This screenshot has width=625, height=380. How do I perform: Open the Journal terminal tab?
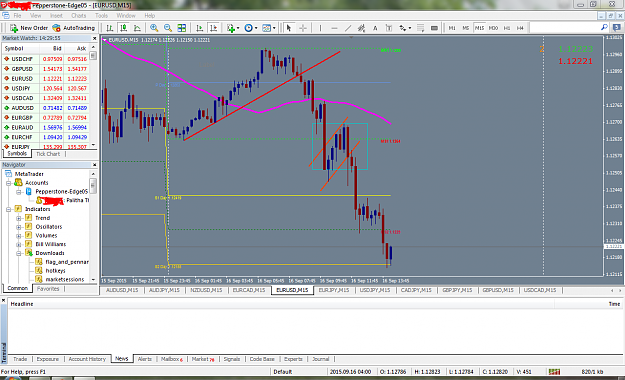(x=320, y=359)
